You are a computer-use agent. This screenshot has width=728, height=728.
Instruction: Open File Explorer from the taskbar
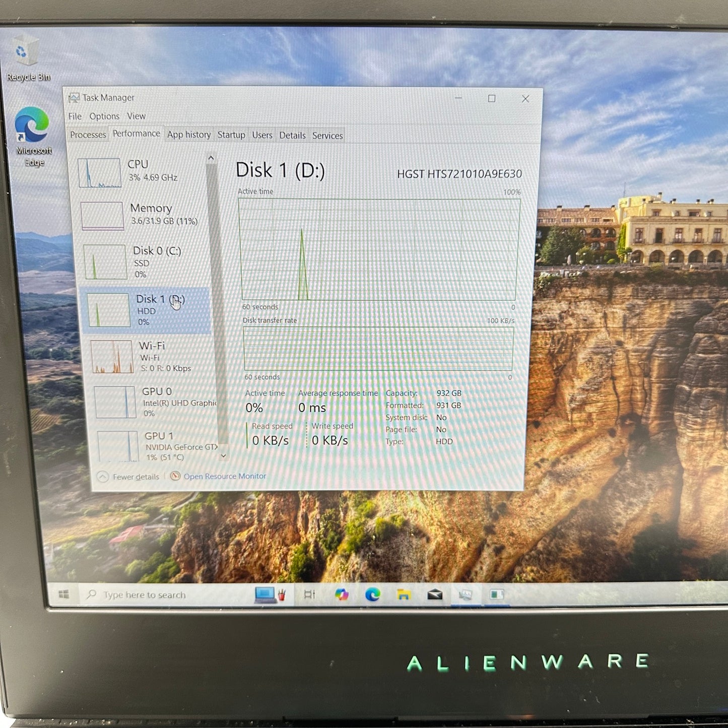click(403, 595)
